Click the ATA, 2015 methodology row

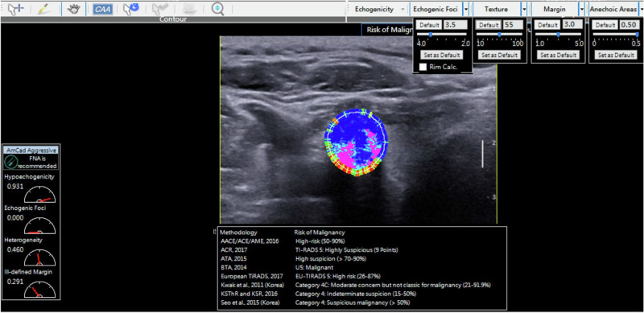tap(361, 259)
